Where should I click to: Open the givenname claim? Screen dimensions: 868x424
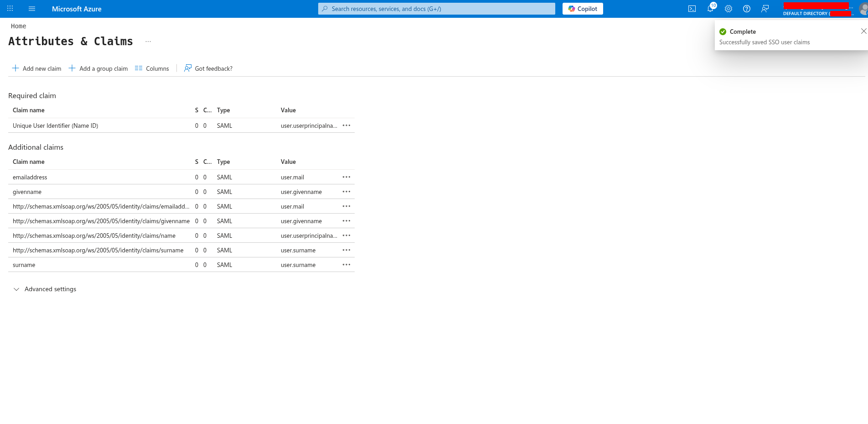[27, 192]
